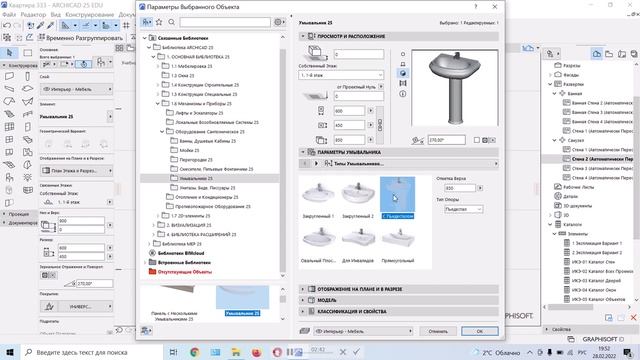Open Конструирование menu

pos(90,15)
